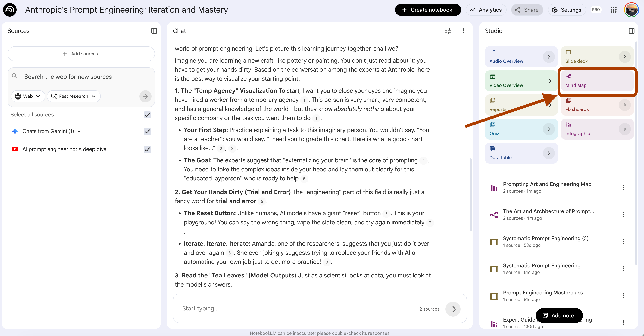Collapse the Sources panel icon
644x336 pixels.
click(x=154, y=31)
